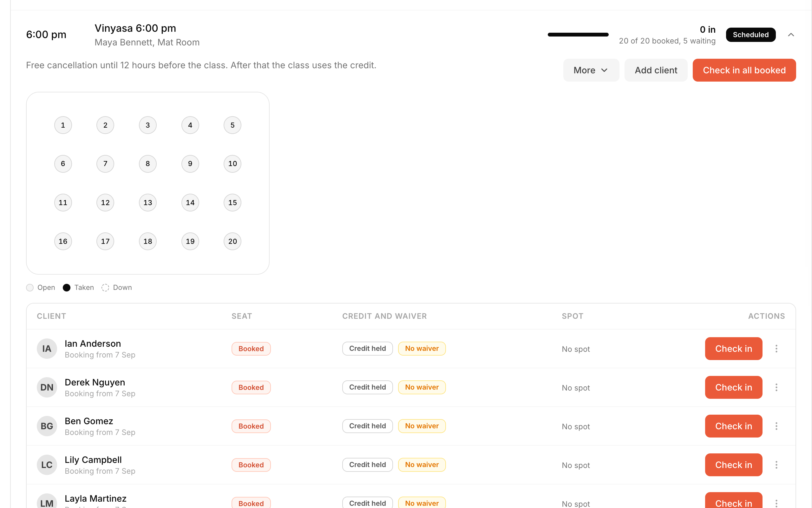Click the CREDIT AND WAIVER column header
Screen dimensions: 812x508
(384, 316)
